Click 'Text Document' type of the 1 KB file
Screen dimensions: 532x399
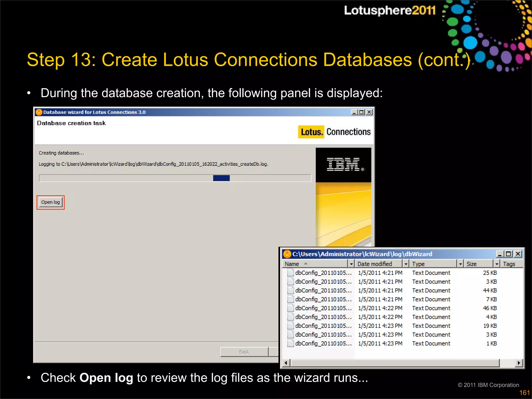(x=431, y=343)
